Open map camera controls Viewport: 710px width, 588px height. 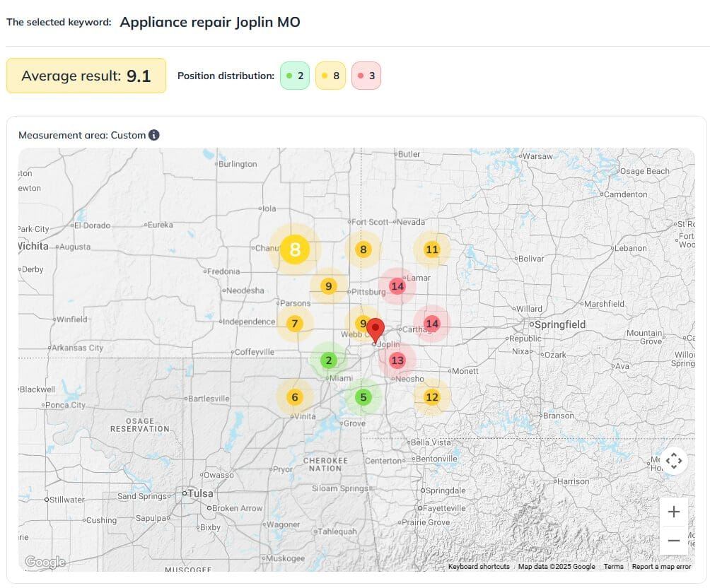coord(673,461)
